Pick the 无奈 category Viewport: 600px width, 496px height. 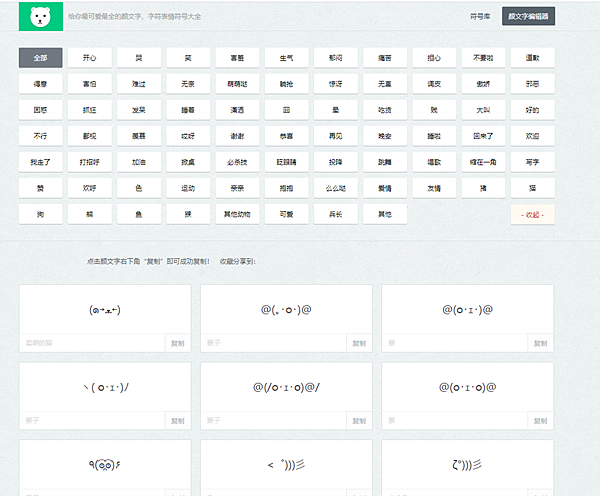188,84
